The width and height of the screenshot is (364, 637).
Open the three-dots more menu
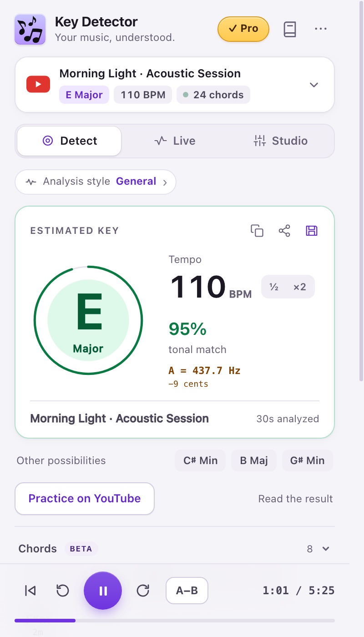pos(321,29)
